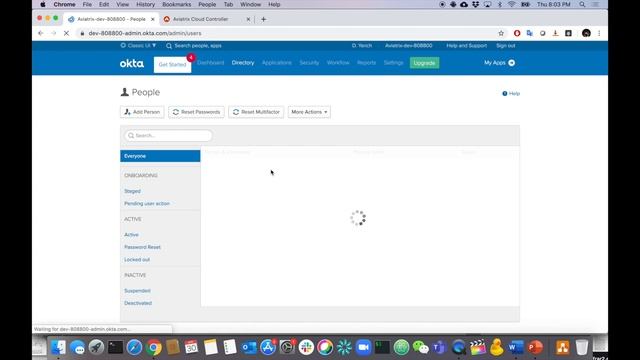The image size is (640, 360).
Task: Open the Applications menu
Action: [277, 63]
